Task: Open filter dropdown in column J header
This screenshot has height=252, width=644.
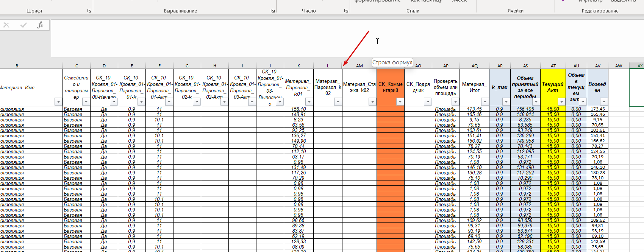Action: pyautogui.click(x=280, y=102)
